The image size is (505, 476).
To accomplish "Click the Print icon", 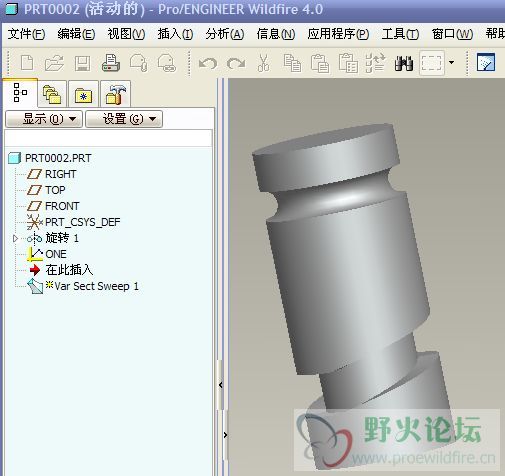I will 111,63.
